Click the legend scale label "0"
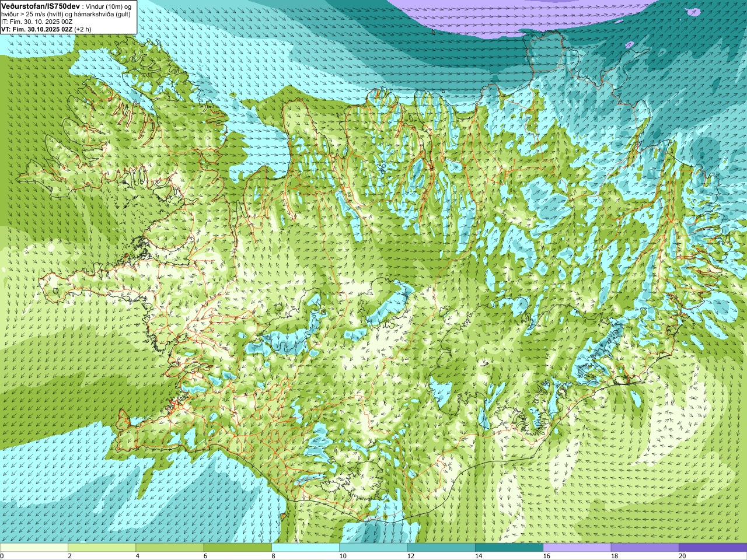Screen dimensions: 747x560 pyautogui.click(x=2, y=556)
